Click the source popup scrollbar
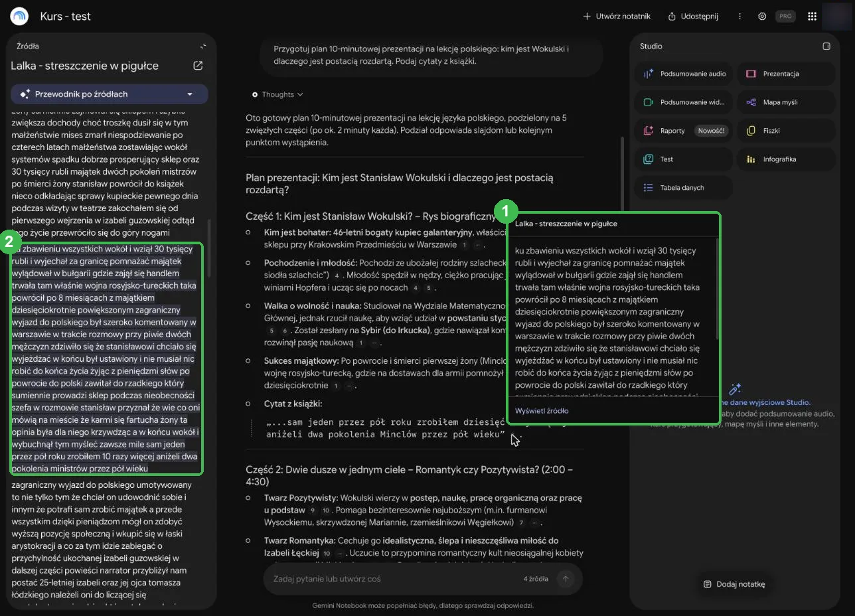Image resolution: width=855 pixels, height=616 pixels. click(717, 289)
